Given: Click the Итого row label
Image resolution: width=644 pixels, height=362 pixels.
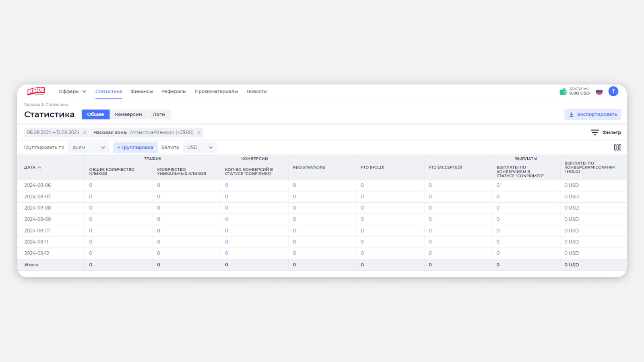Looking at the screenshot, I should [31, 265].
